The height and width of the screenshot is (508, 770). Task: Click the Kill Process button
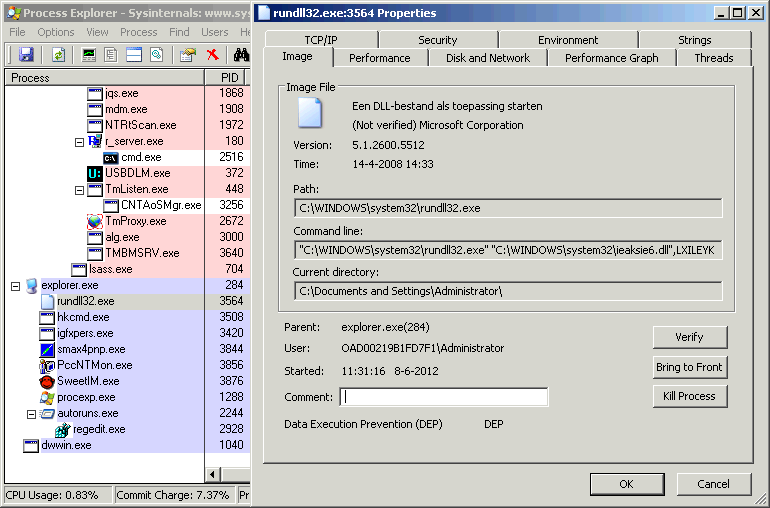689,396
